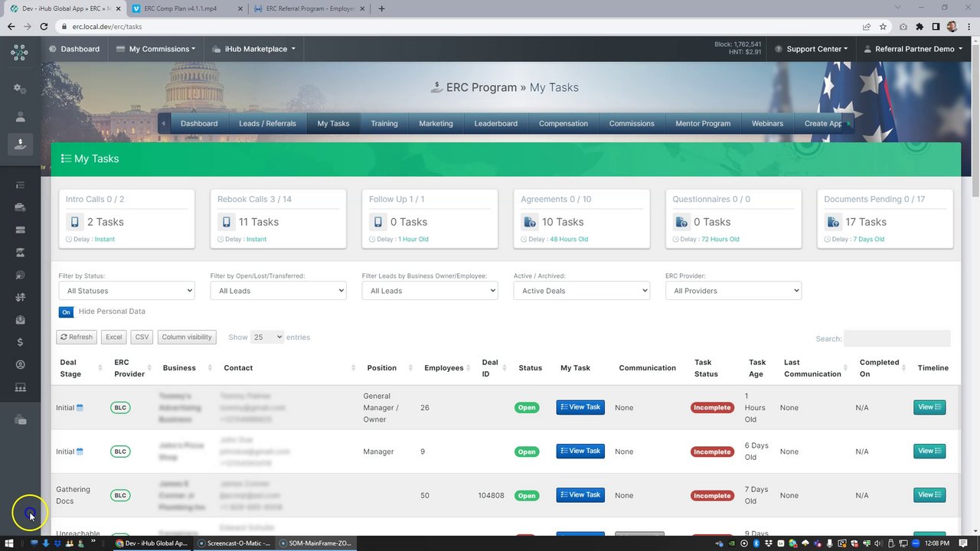This screenshot has height=551, width=980.
Task: Sort table by Deal Stage column
Action: pos(80,368)
